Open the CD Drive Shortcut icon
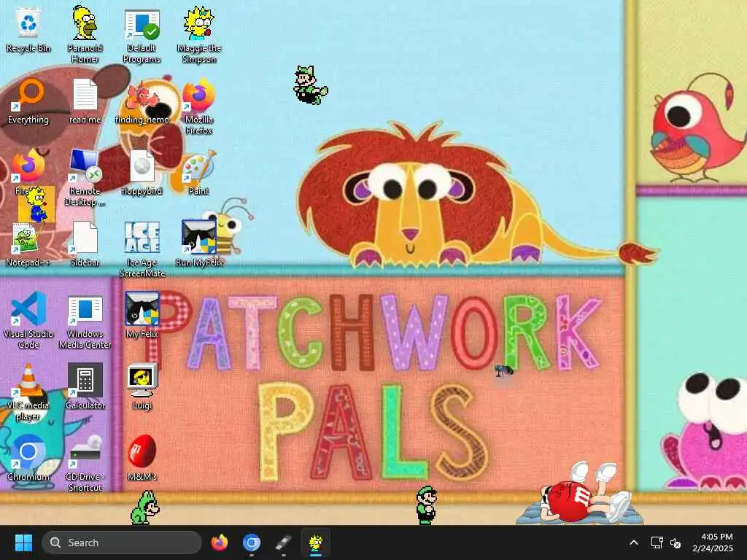The image size is (747, 560). 85,463
